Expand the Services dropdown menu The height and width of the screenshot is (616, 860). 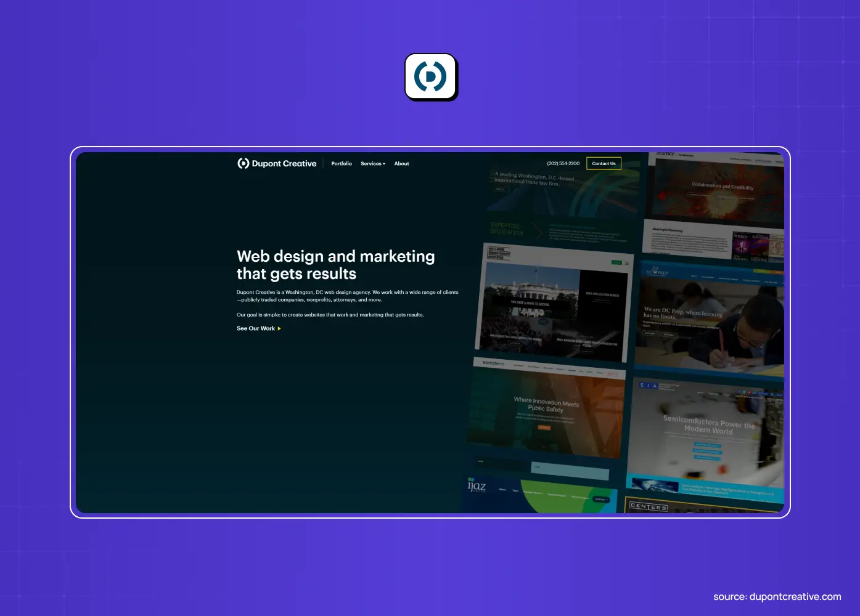(373, 164)
